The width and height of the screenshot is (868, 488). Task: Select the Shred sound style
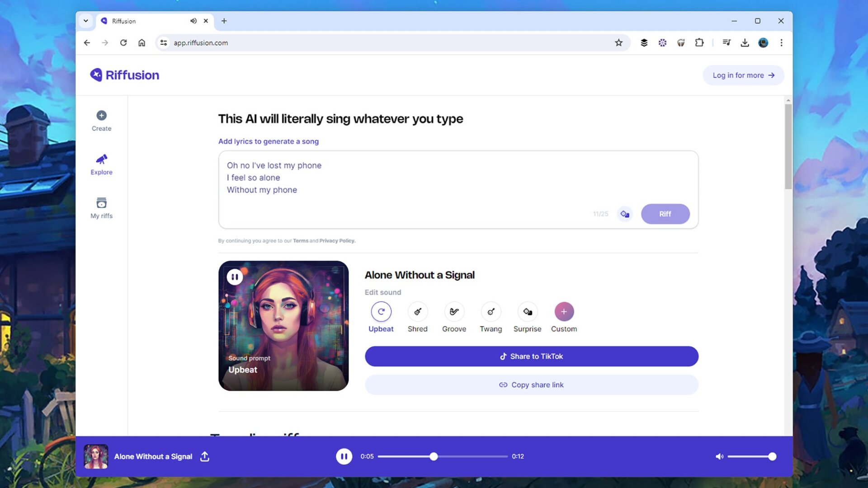pos(417,311)
